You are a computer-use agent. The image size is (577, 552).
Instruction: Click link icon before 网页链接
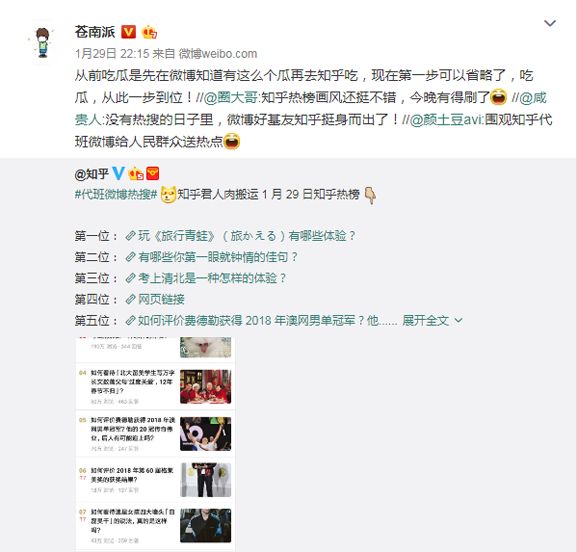130,299
